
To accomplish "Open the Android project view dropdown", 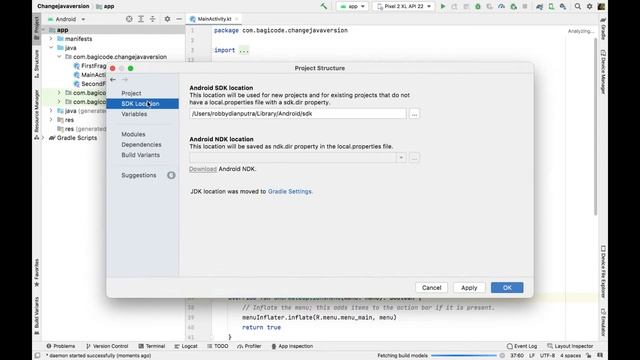I will coord(67,19).
